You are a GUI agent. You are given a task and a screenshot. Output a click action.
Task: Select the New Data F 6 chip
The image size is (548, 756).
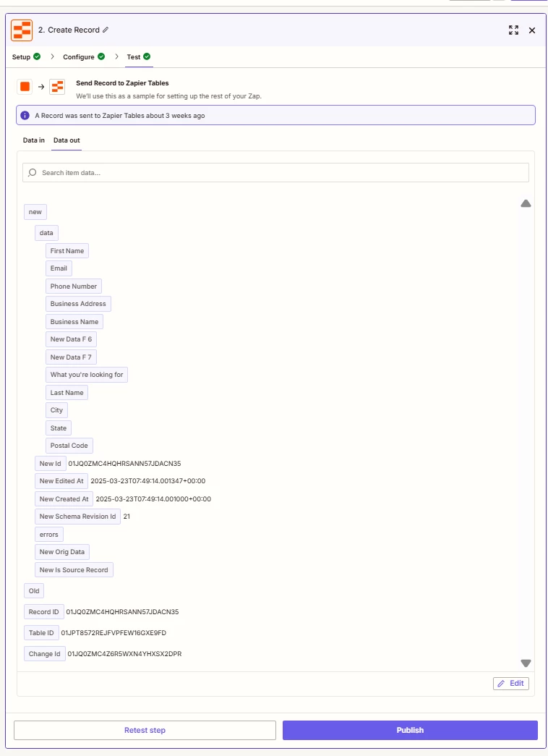coord(71,339)
